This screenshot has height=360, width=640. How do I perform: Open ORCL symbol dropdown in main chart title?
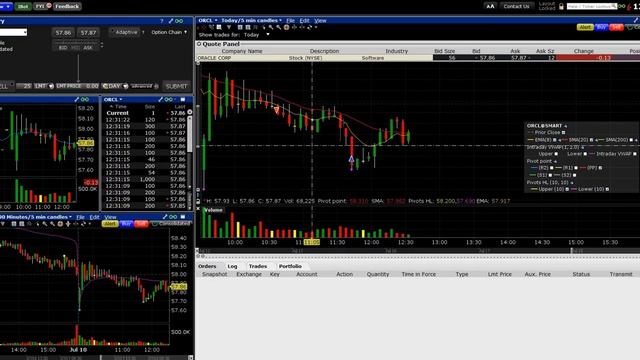(x=208, y=20)
